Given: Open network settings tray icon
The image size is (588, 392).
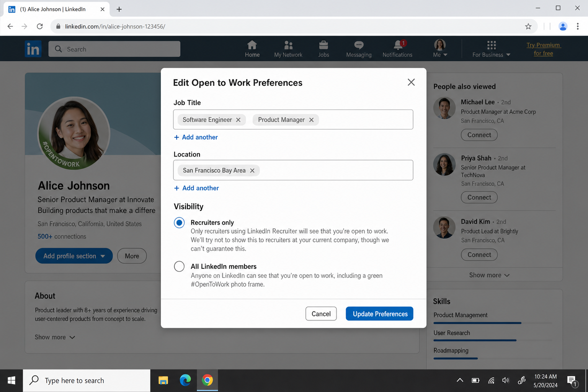Looking at the screenshot, I should [x=491, y=380].
